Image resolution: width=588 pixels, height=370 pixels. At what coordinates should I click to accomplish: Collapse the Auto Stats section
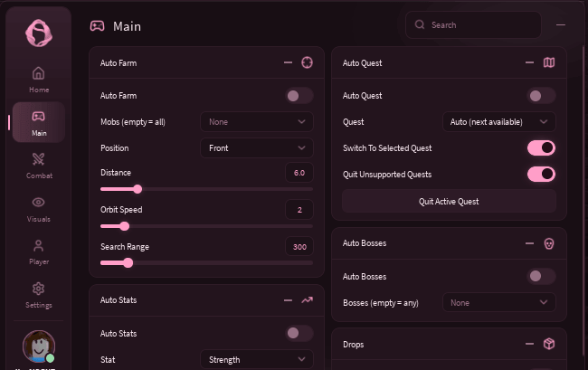tap(288, 300)
